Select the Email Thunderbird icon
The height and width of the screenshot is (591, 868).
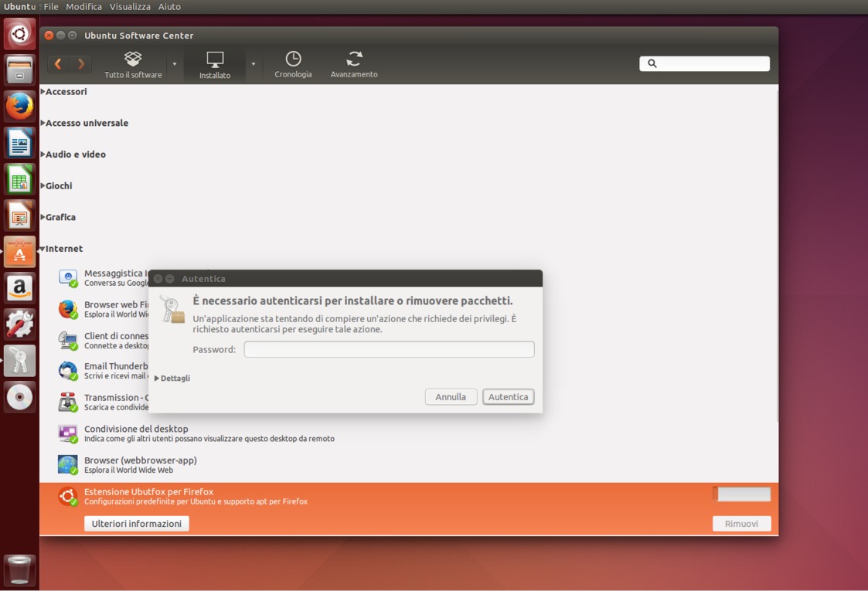(68, 371)
